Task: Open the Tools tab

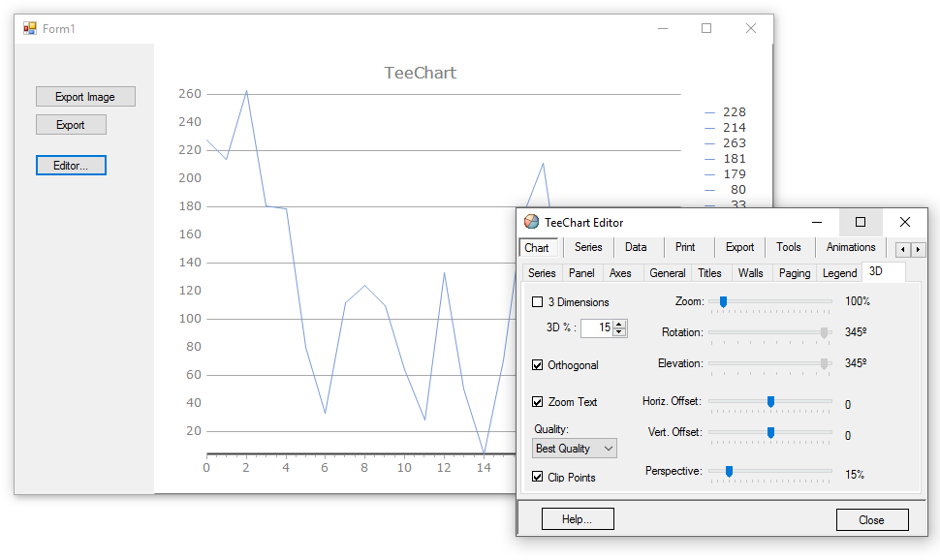Action: point(788,247)
